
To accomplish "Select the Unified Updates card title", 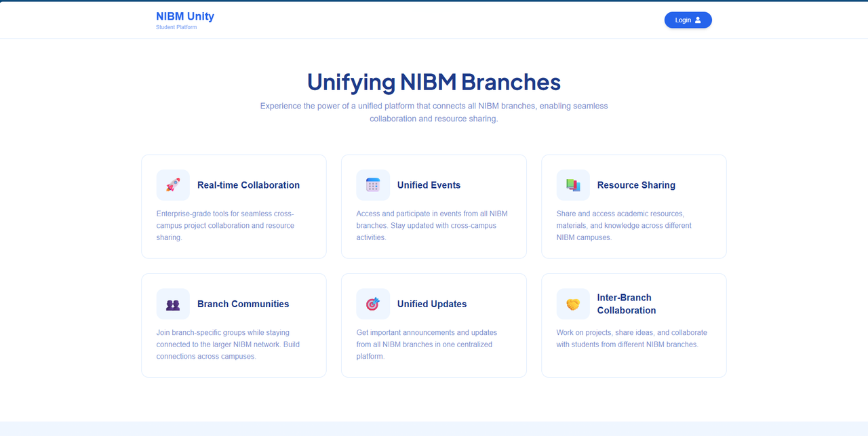I will click(432, 304).
